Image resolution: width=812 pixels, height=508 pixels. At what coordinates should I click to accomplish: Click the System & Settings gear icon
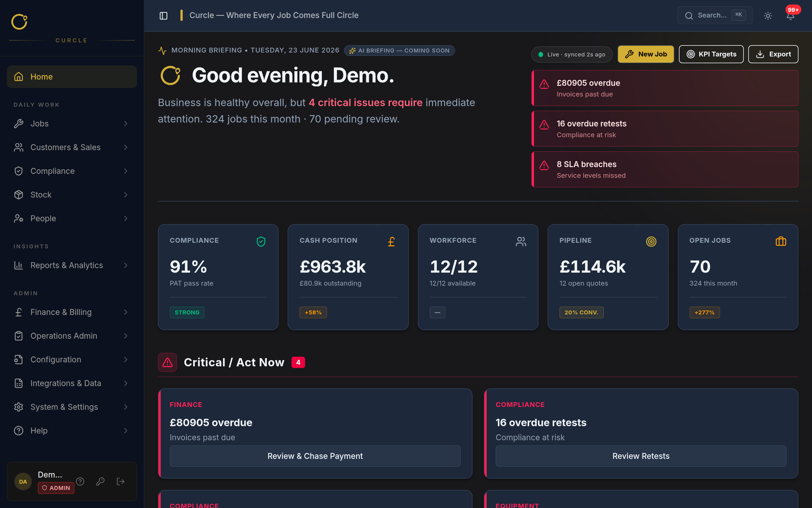(18, 407)
